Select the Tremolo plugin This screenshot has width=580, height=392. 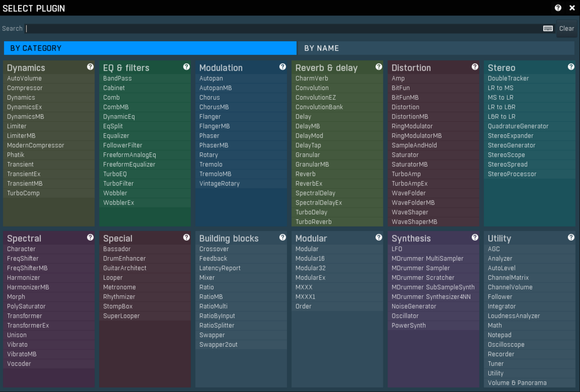[x=241, y=165]
